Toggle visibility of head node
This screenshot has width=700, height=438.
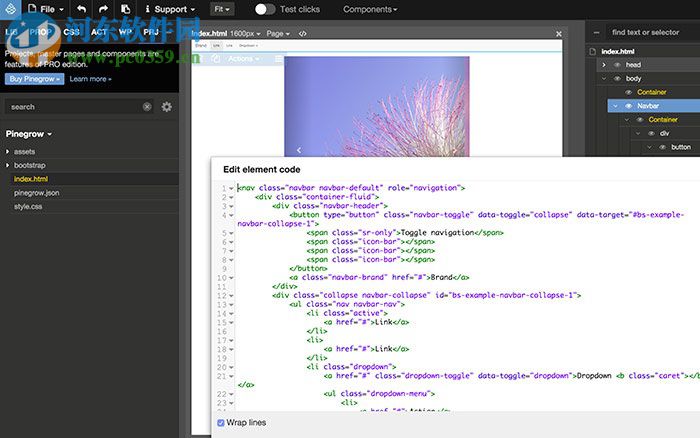coord(617,65)
